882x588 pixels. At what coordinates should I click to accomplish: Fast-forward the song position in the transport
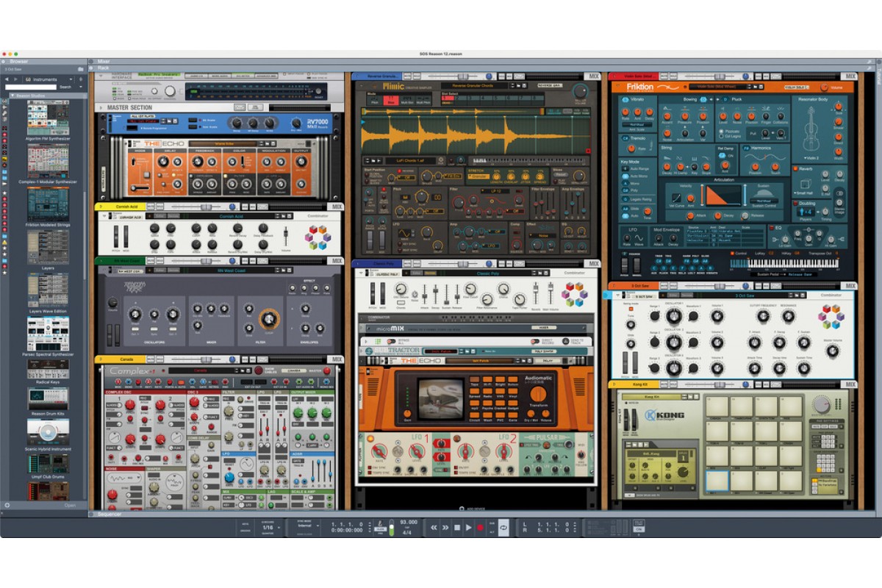click(445, 527)
